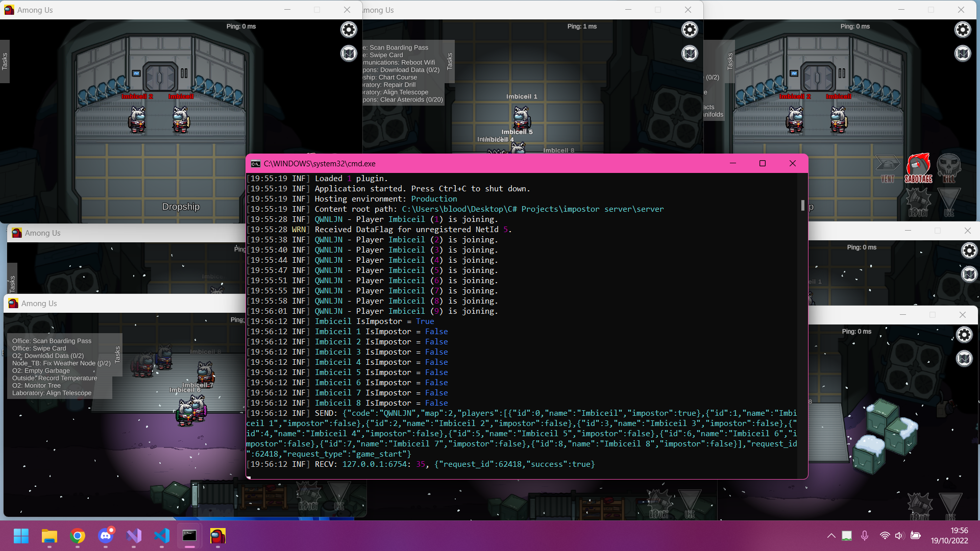Open volume control in system tray
Viewport: 980px width, 551px height.
tap(899, 536)
